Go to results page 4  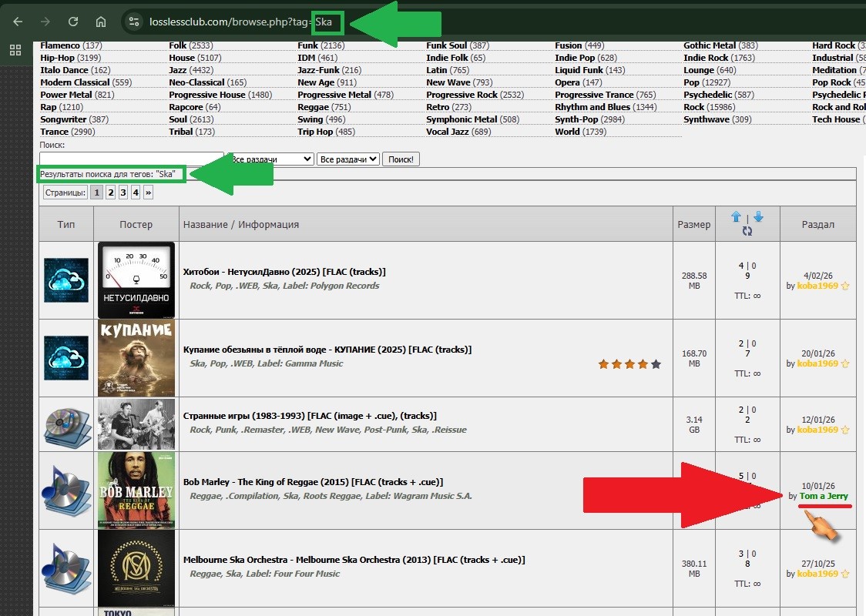[136, 192]
